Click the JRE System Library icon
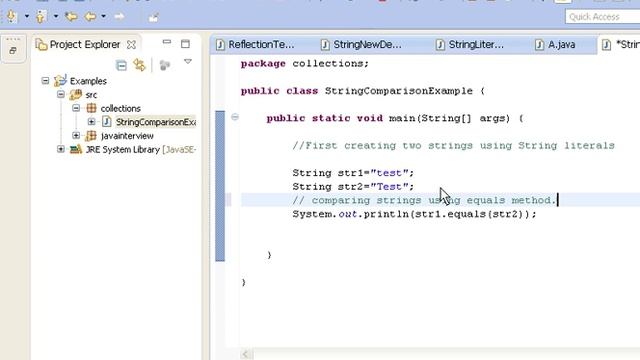The image size is (640, 360). [76, 149]
